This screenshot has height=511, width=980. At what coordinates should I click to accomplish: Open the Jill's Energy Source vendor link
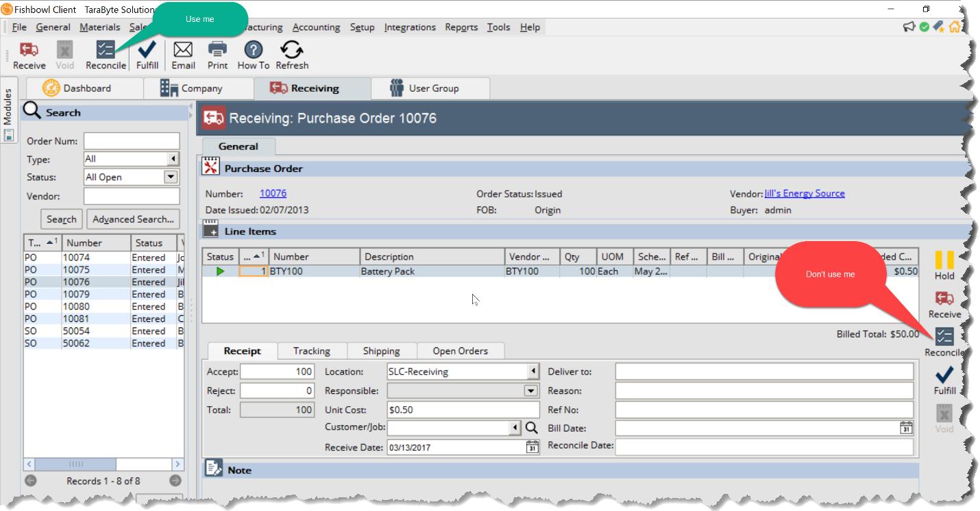[805, 194]
